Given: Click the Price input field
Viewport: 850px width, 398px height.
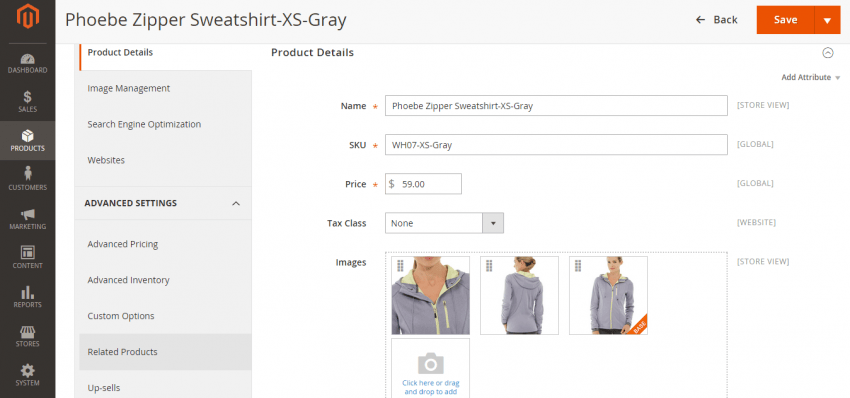Looking at the screenshot, I should (423, 184).
